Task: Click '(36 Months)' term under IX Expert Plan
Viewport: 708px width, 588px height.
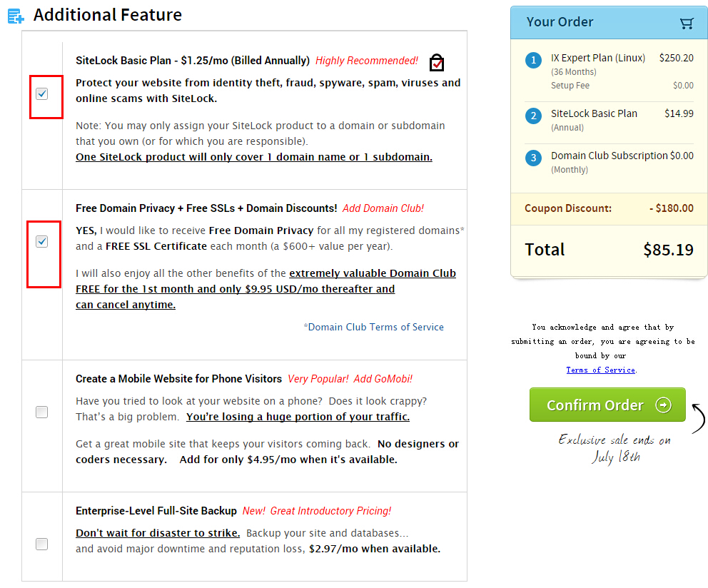Action: point(573,72)
